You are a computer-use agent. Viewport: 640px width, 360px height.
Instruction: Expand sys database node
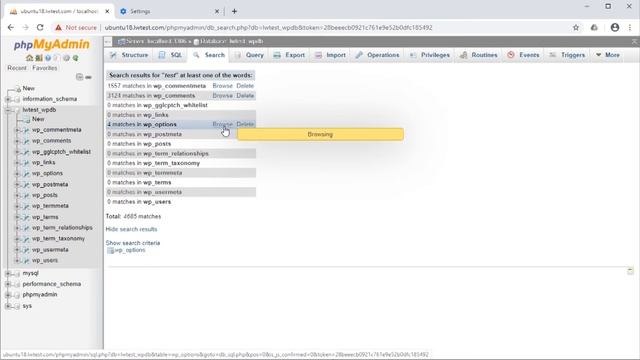tap(8, 306)
